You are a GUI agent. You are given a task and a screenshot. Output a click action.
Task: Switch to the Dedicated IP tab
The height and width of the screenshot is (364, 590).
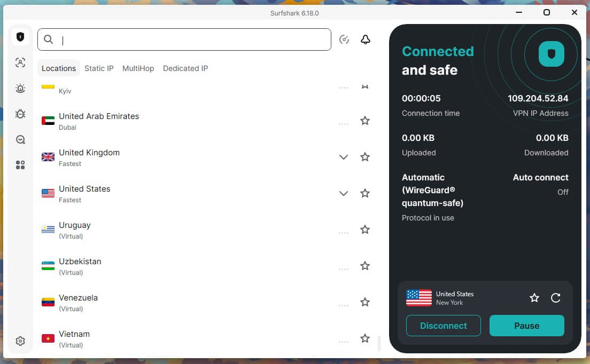point(185,68)
